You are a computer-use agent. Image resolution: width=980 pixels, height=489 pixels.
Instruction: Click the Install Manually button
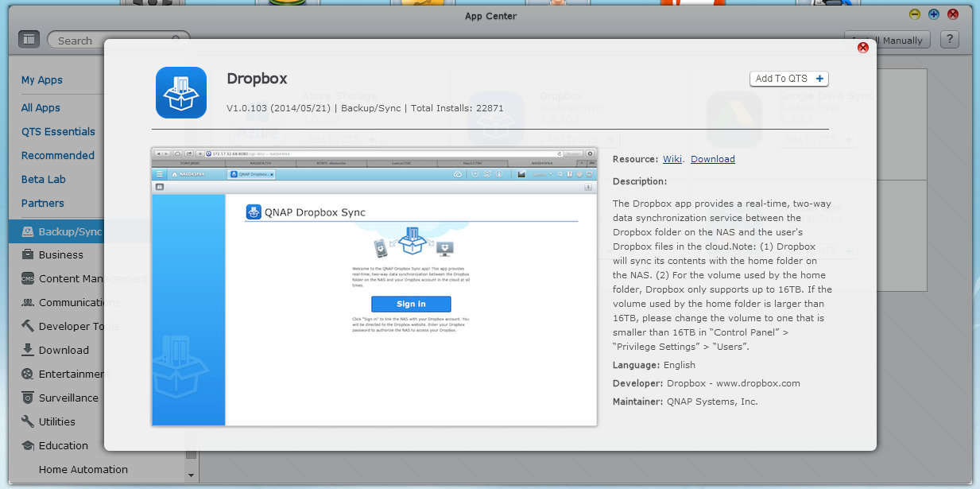tap(888, 40)
